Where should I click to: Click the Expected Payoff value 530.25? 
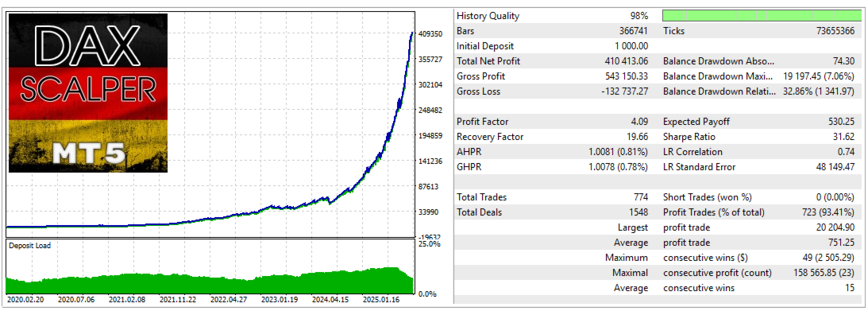[839, 122]
